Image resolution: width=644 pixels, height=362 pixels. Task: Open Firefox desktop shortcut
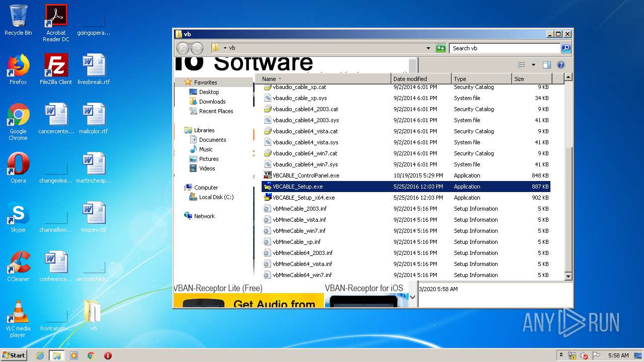pyautogui.click(x=18, y=69)
